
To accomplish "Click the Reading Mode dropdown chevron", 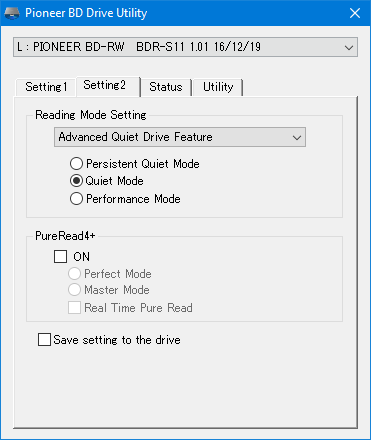I will 297,137.
